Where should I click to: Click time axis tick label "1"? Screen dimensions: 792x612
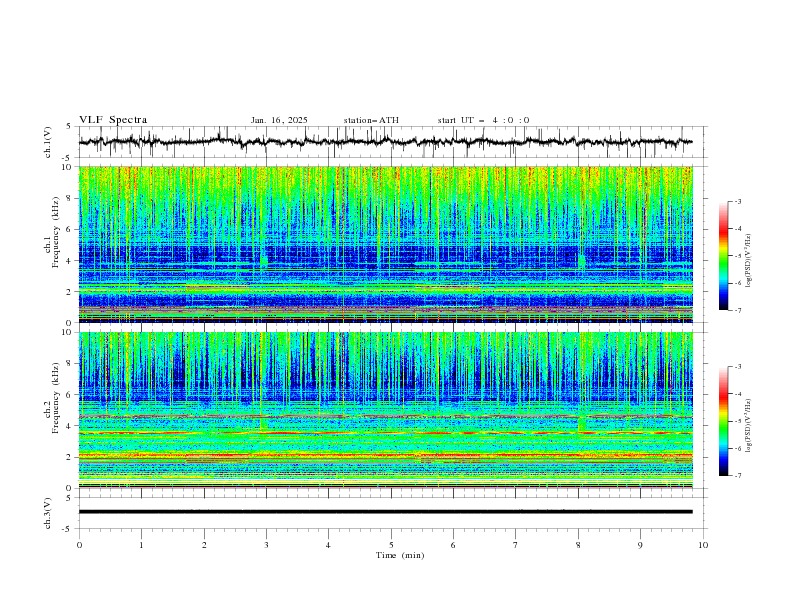coord(141,545)
